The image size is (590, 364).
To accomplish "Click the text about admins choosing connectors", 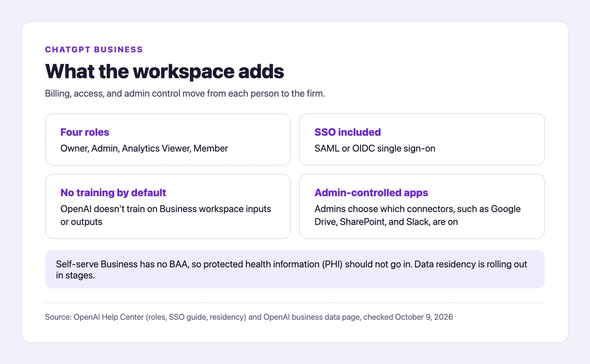I will click(x=417, y=215).
